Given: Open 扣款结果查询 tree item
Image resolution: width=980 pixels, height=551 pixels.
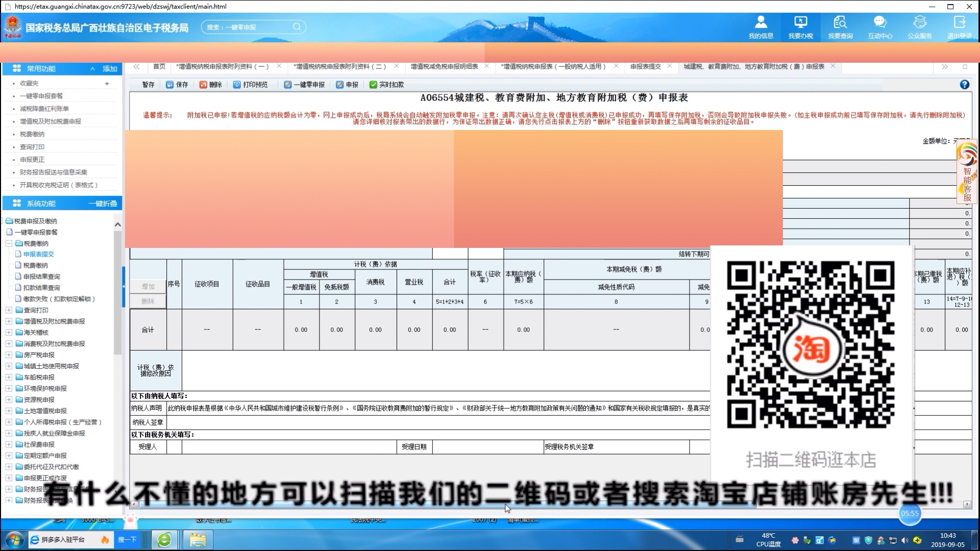Looking at the screenshot, I should pyautogui.click(x=41, y=288).
